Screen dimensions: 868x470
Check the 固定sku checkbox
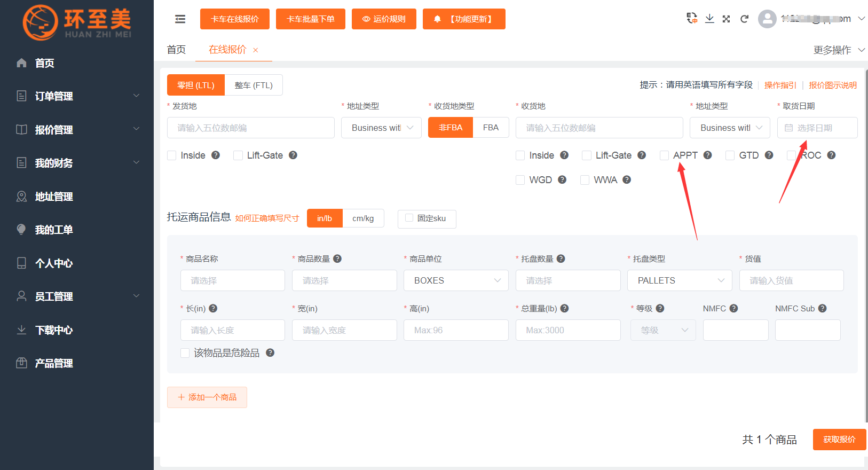[x=409, y=218]
